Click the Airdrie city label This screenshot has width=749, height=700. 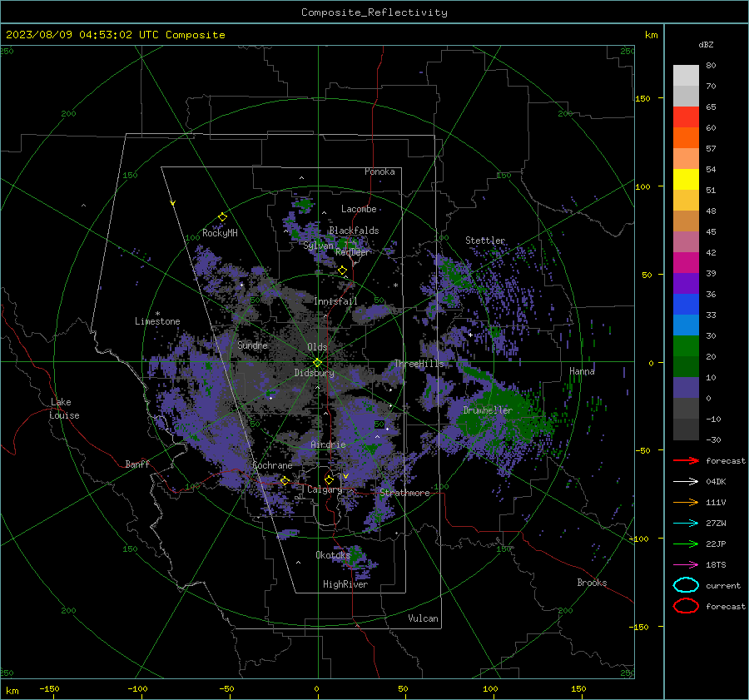pyautogui.click(x=328, y=444)
